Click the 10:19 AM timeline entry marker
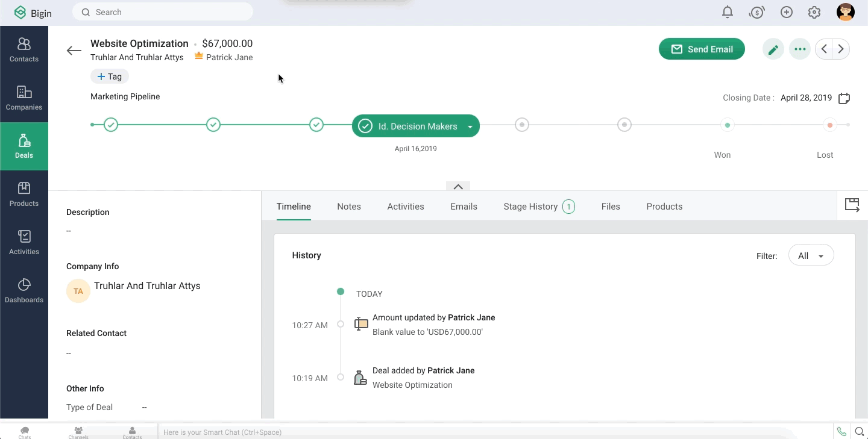This screenshot has width=868, height=439. click(341, 377)
